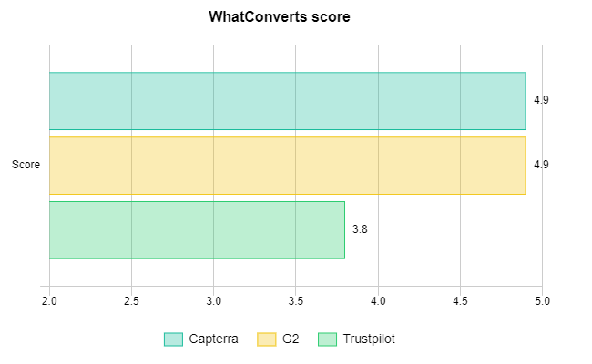Select the yellow G2 bar
Viewport: 592px width, 364px height.
point(287,166)
